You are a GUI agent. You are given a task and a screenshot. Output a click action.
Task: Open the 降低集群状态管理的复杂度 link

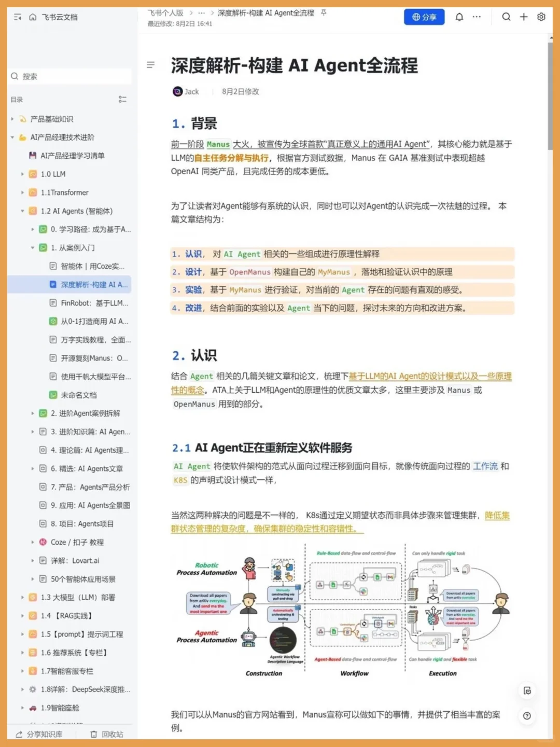click(x=340, y=522)
